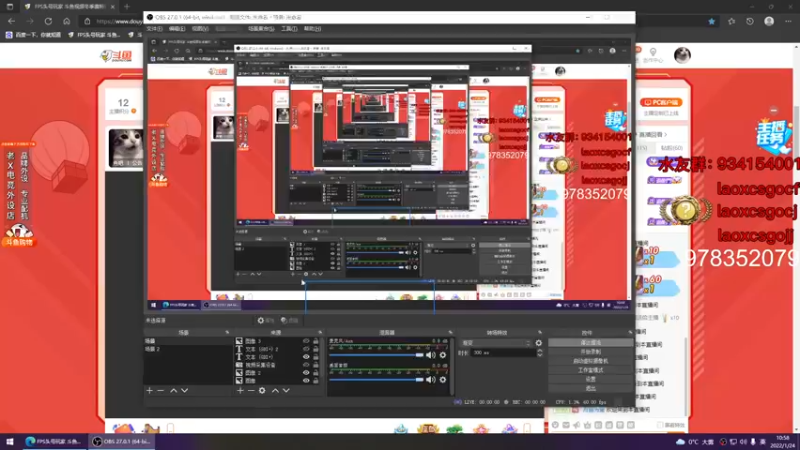Toggle visibility of 文本 (GDI+) 2 source

pos(306,349)
